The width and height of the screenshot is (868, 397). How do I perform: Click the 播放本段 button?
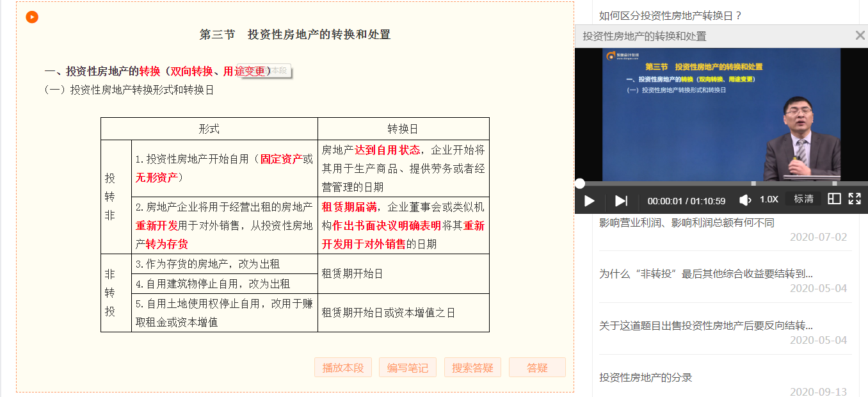(x=343, y=367)
